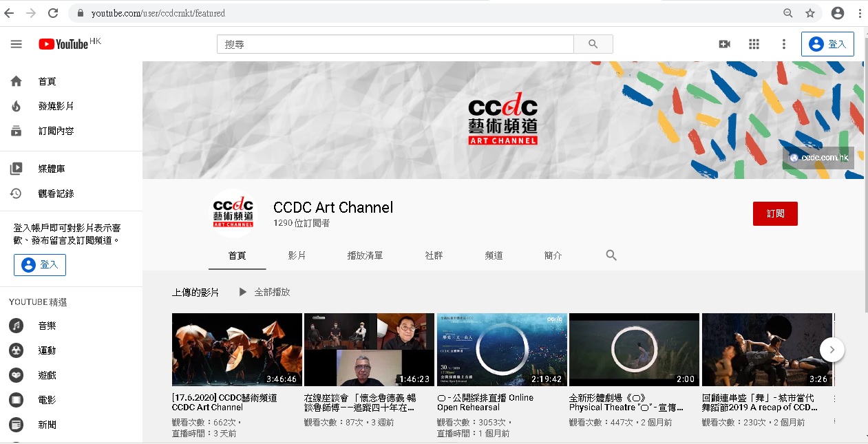
Task: Open 電影 movies category
Action: (x=71, y=400)
